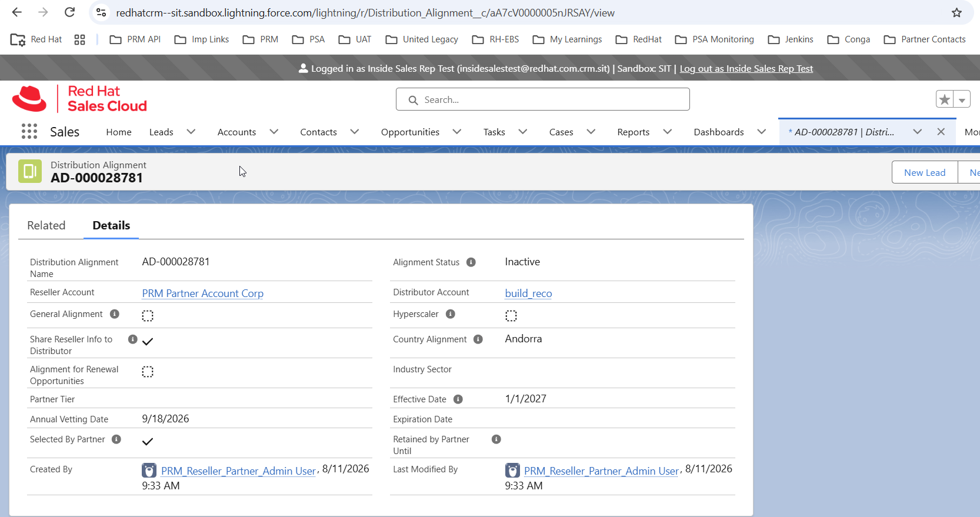Switch to the Related tab

coord(46,225)
